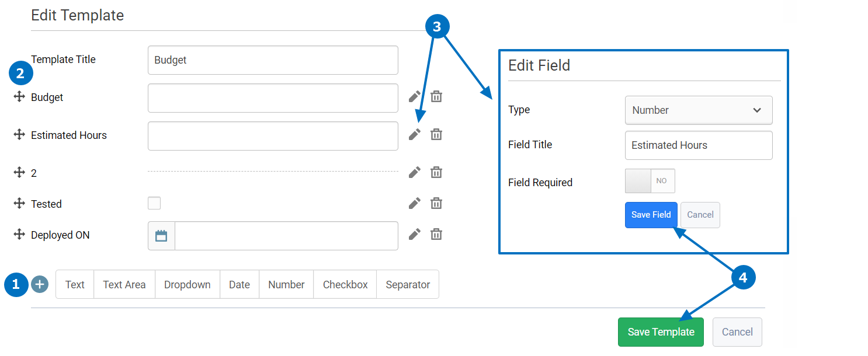868x356 pixels.
Task: Delete the Tested checkbox field
Action: (436, 203)
